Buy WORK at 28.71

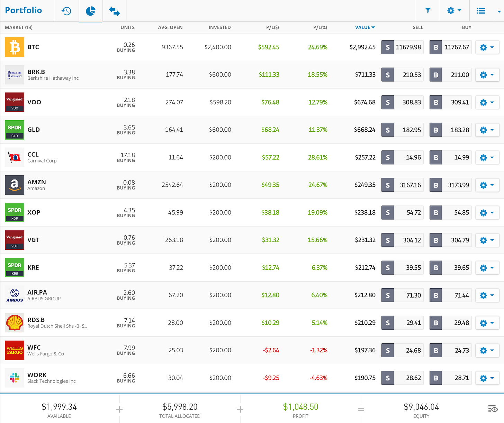click(451, 378)
